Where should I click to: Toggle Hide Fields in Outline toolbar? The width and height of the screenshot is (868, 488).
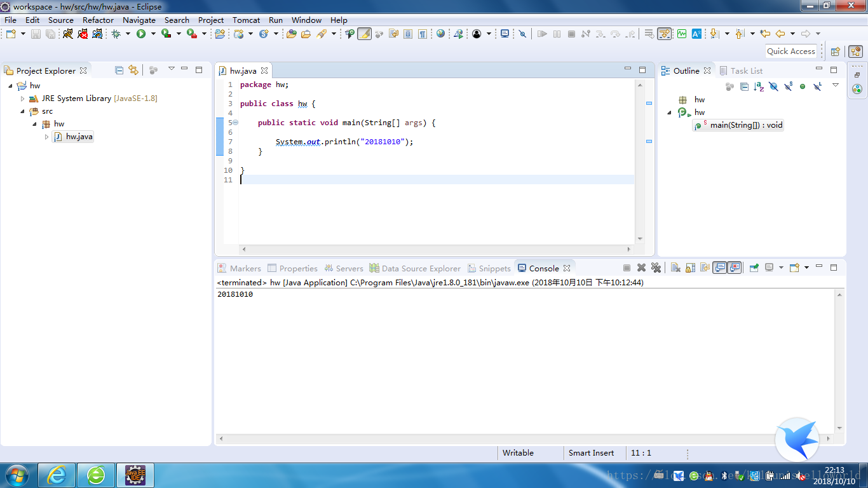(773, 86)
